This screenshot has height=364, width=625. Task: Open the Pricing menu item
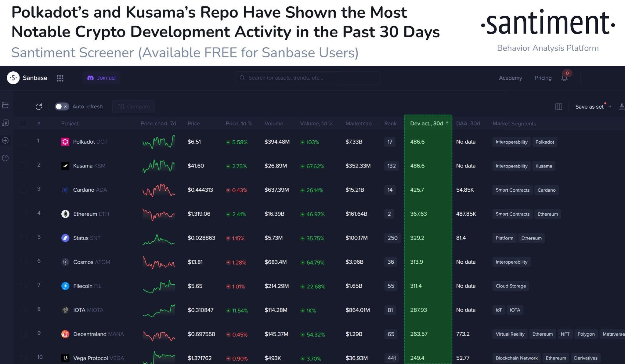[543, 78]
